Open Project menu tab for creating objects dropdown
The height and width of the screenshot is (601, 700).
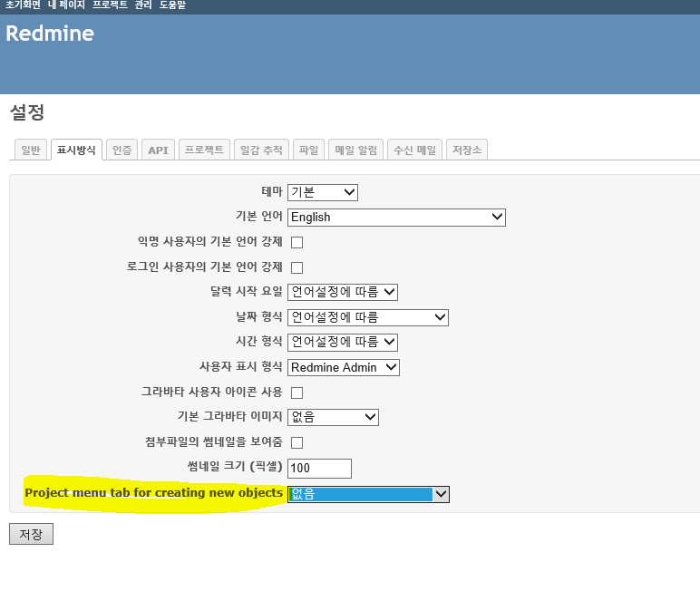[367, 494]
